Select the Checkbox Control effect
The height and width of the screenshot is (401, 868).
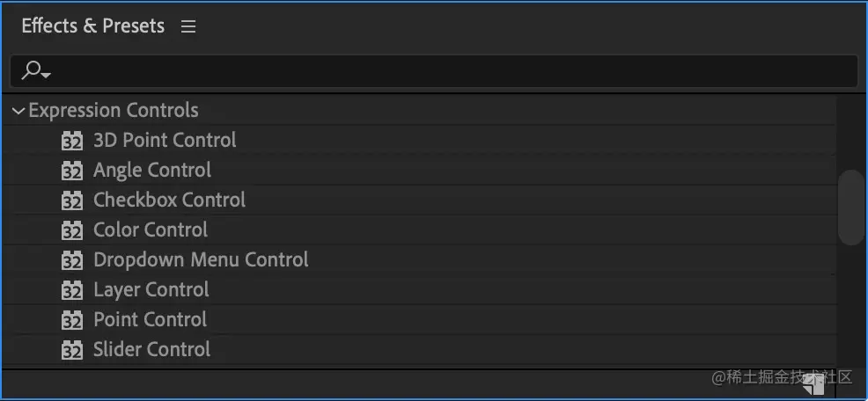point(169,200)
